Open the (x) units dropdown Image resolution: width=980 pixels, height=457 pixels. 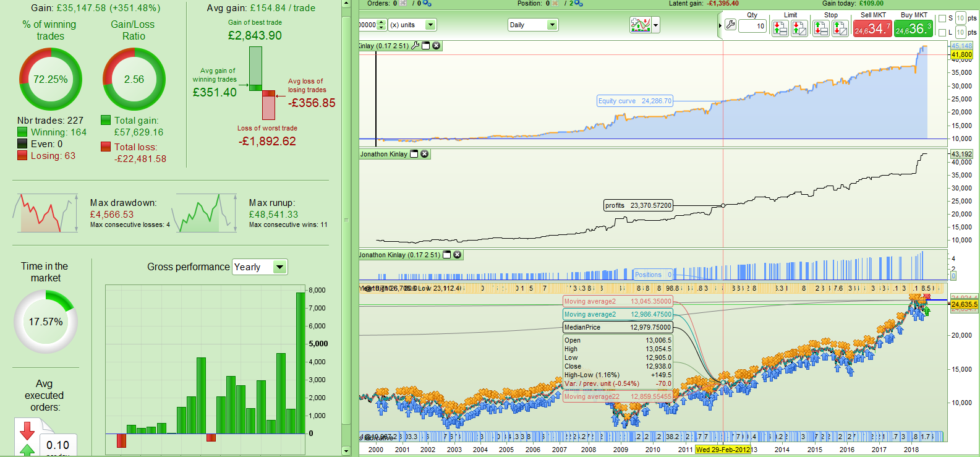pos(412,25)
